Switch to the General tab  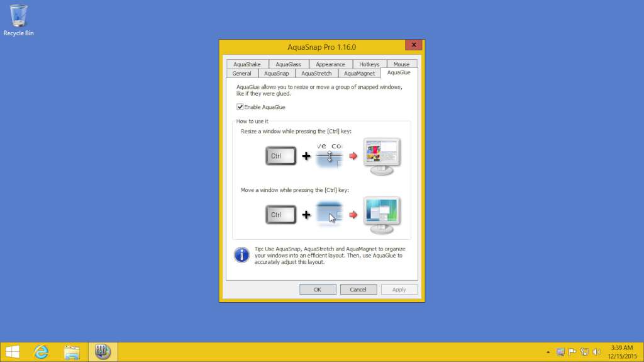click(x=242, y=73)
